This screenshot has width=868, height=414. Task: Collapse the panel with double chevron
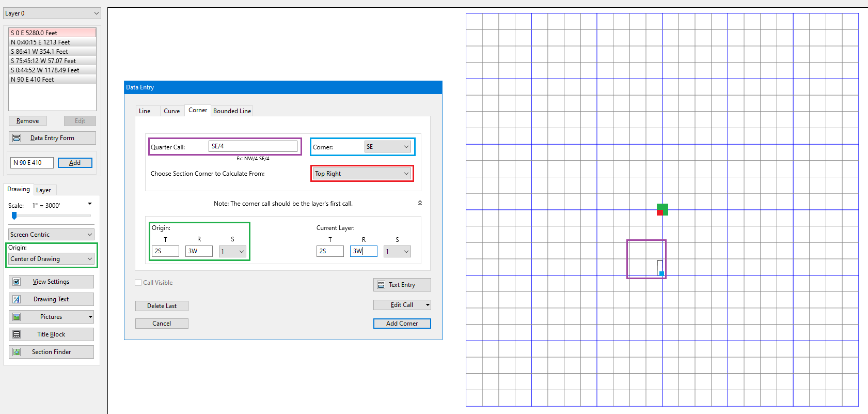pyautogui.click(x=420, y=203)
